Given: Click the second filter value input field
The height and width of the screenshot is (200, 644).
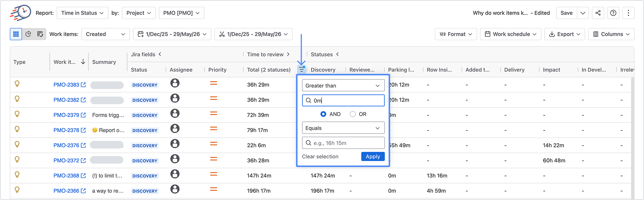Looking at the screenshot, I should [x=343, y=143].
